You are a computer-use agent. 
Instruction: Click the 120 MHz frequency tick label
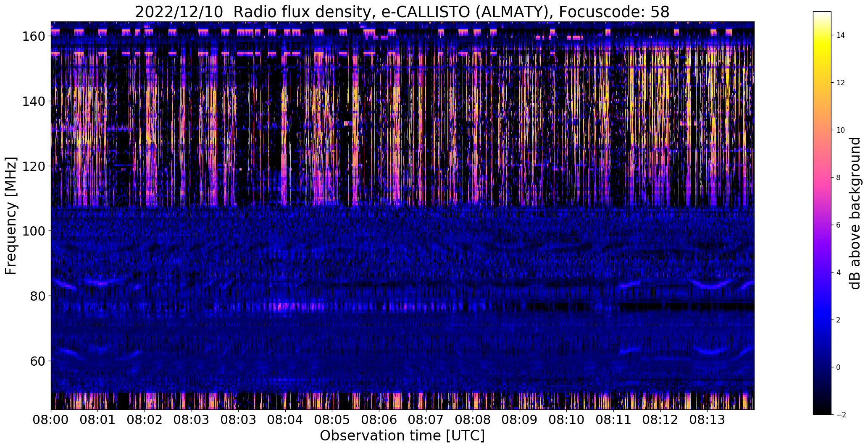pyautogui.click(x=33, y=166)
